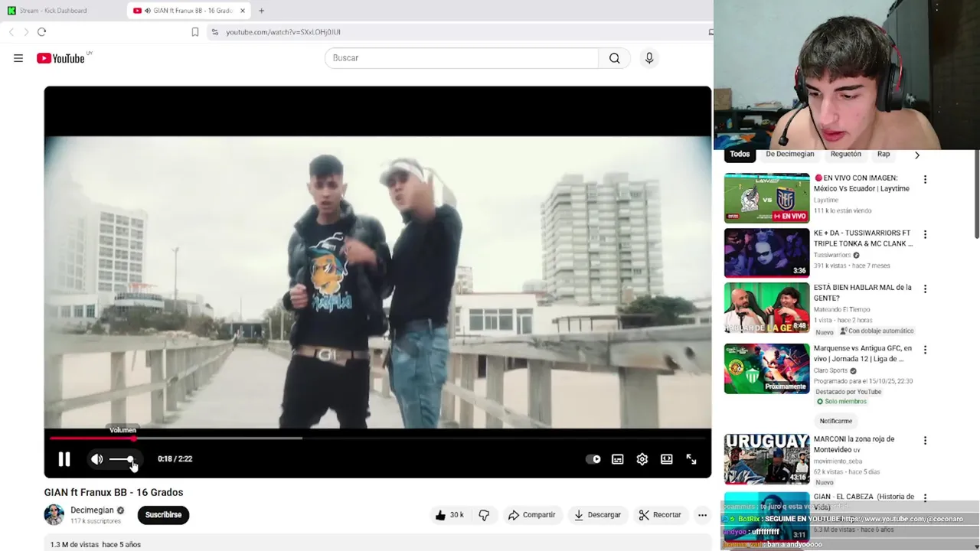Turn on subtitles button
The height and width of the screenshot is (551, 980).
click(618, 459)
